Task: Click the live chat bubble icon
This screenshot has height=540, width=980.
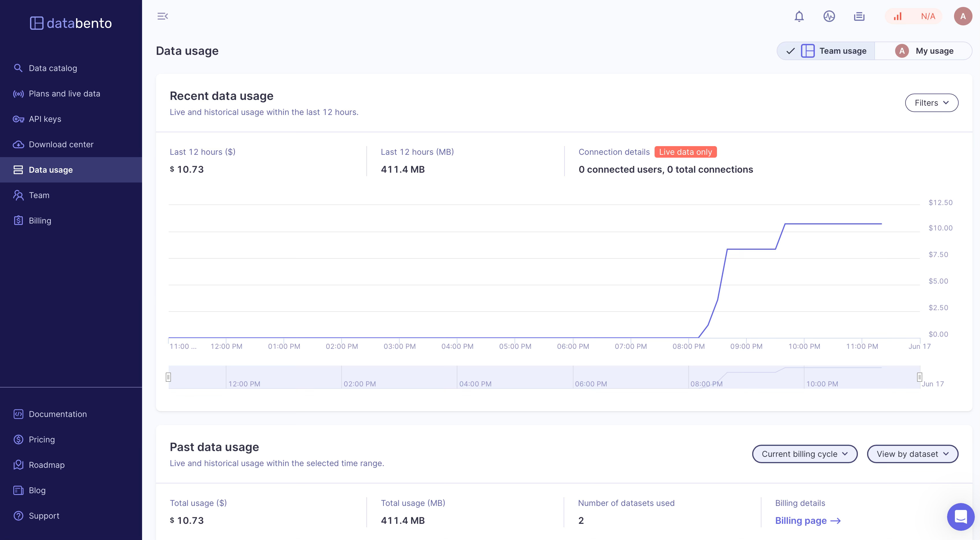Action: click(x=960, y=516)
